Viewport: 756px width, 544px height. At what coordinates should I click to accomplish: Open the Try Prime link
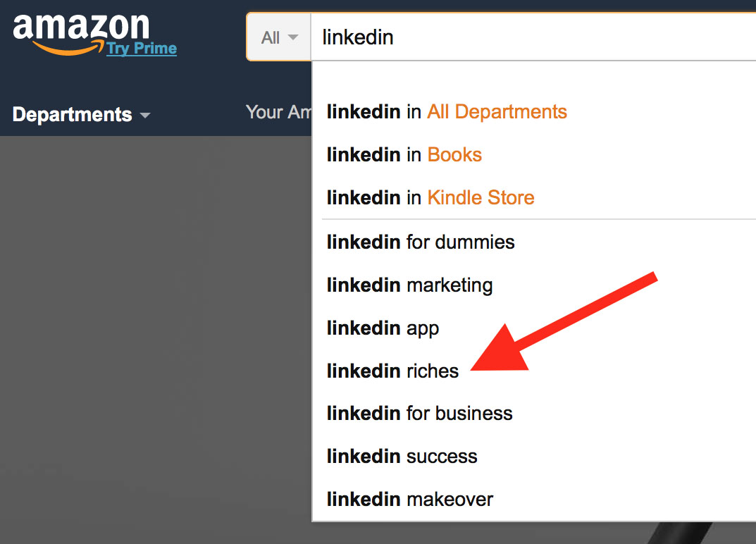point(142,48)
